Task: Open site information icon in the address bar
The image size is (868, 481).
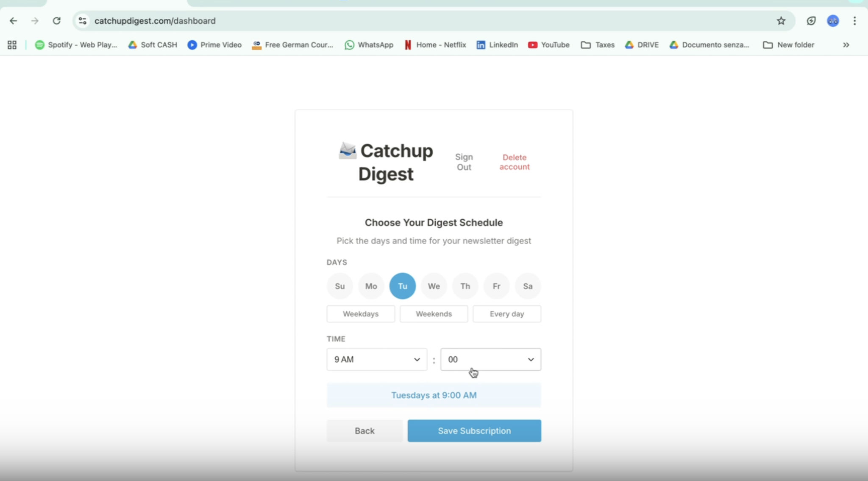Action: 83,21
